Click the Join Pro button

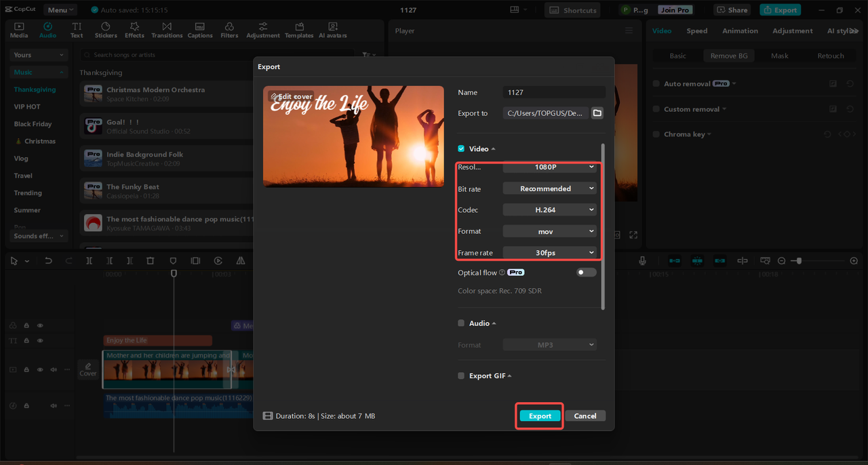pos(675,10)
